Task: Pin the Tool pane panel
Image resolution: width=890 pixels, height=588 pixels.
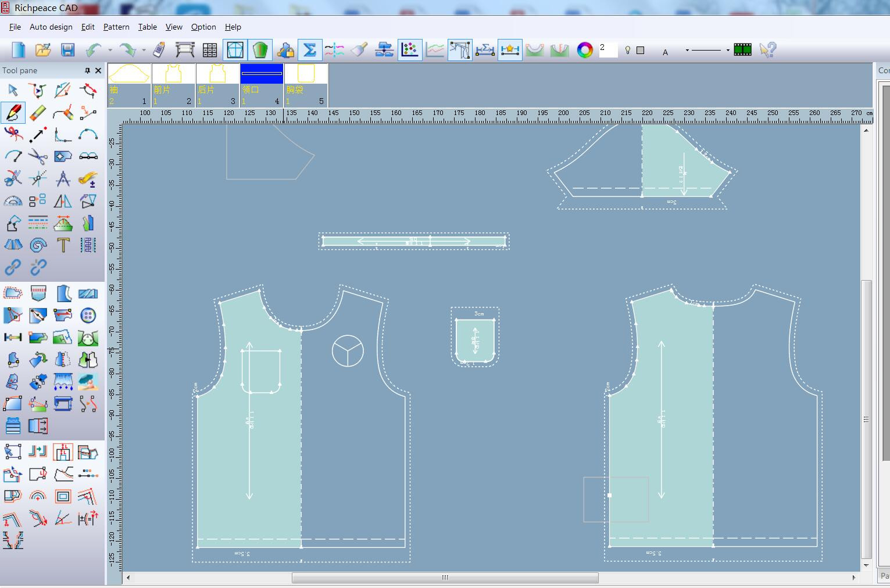Action: (x=87, y=70)
